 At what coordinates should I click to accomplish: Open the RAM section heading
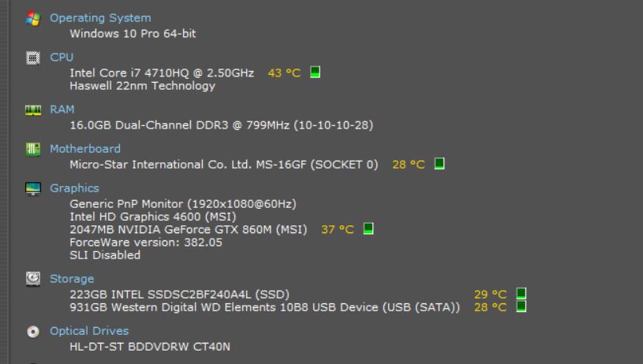pos(62,110)
